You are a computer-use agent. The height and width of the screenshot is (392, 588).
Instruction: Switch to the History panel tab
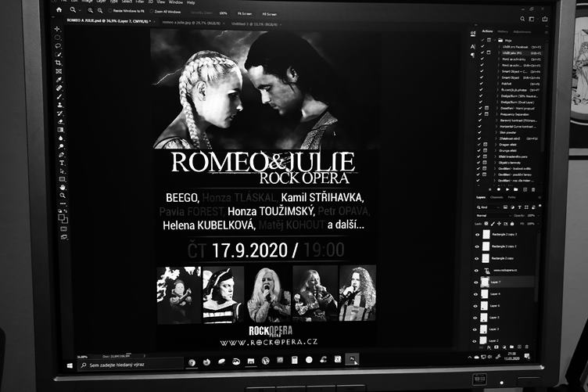pos(503,31)
